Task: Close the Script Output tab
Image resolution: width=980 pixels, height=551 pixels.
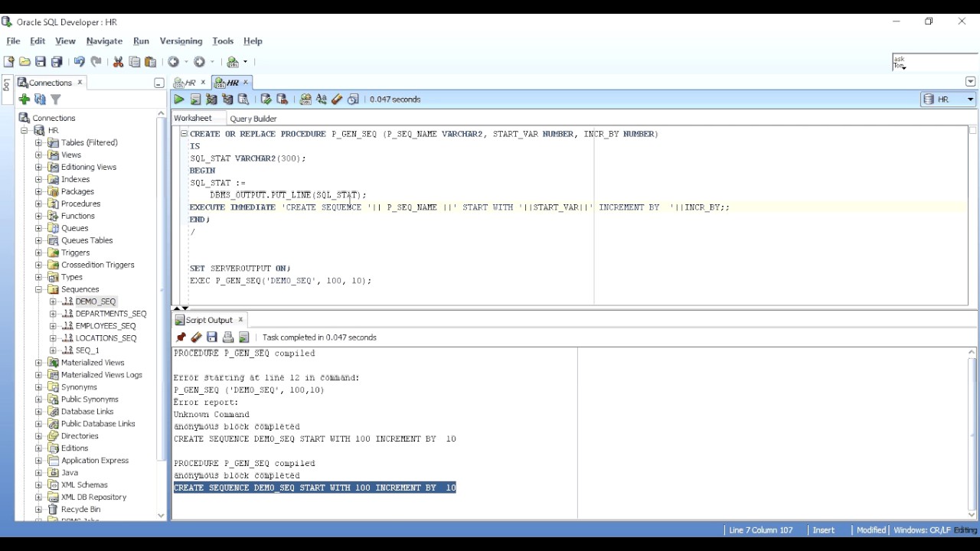Action: tap(240, 320)
